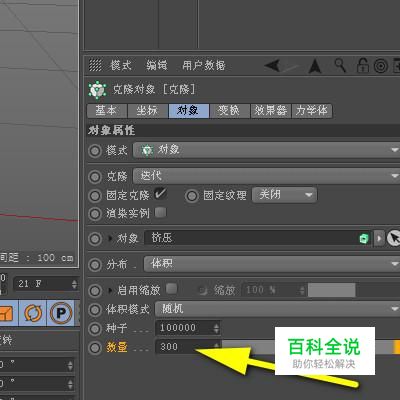This screenshot has width=400, height=400.
Task: Click the 种子 100000 input field
Action: [x=188, y=328]
